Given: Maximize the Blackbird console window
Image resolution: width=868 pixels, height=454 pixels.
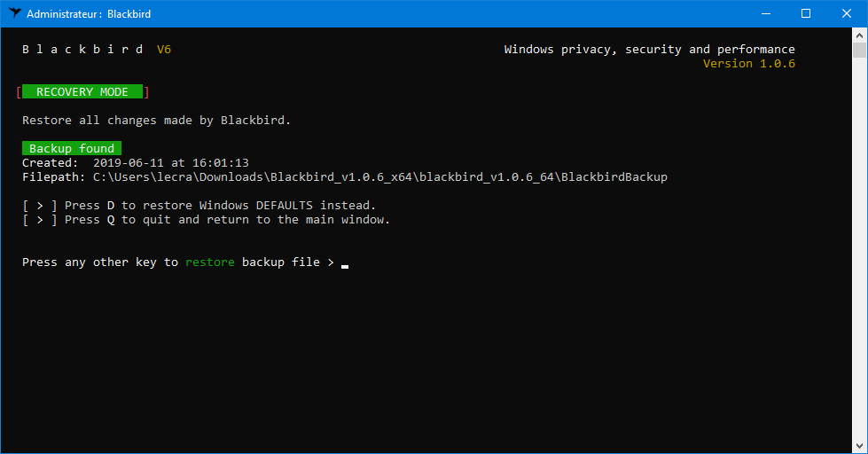Looking at the screenshot, I should (806, 14).
